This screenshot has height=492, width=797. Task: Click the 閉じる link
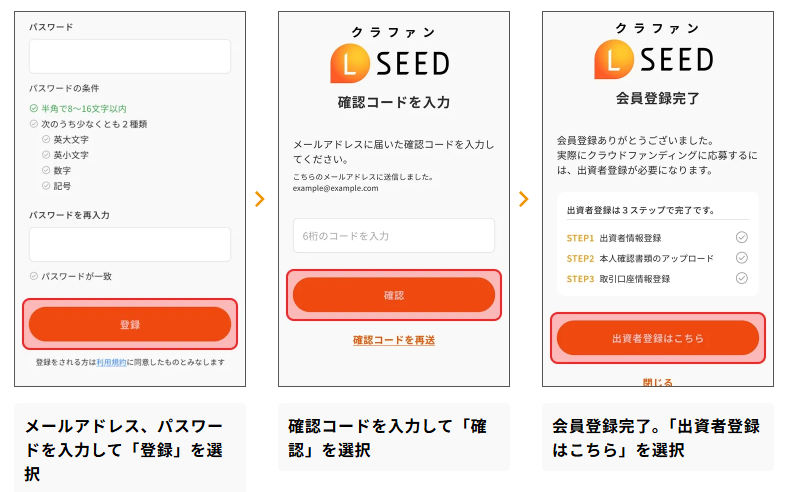tap(657, 382)
